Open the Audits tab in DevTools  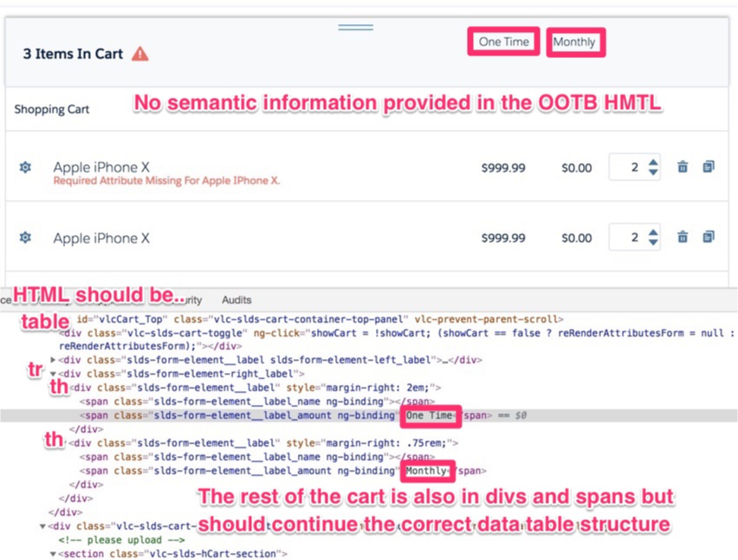[x=236, y=300]
